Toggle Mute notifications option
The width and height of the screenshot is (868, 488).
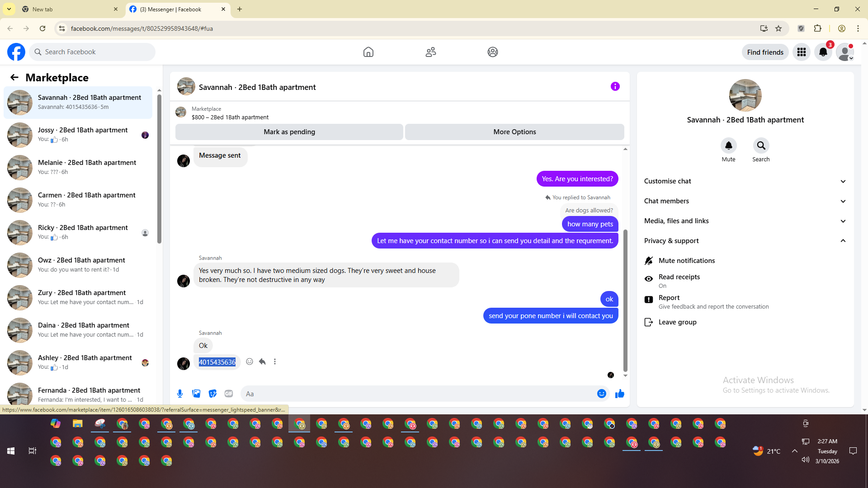pyautogui.click(x=686, y=261)
